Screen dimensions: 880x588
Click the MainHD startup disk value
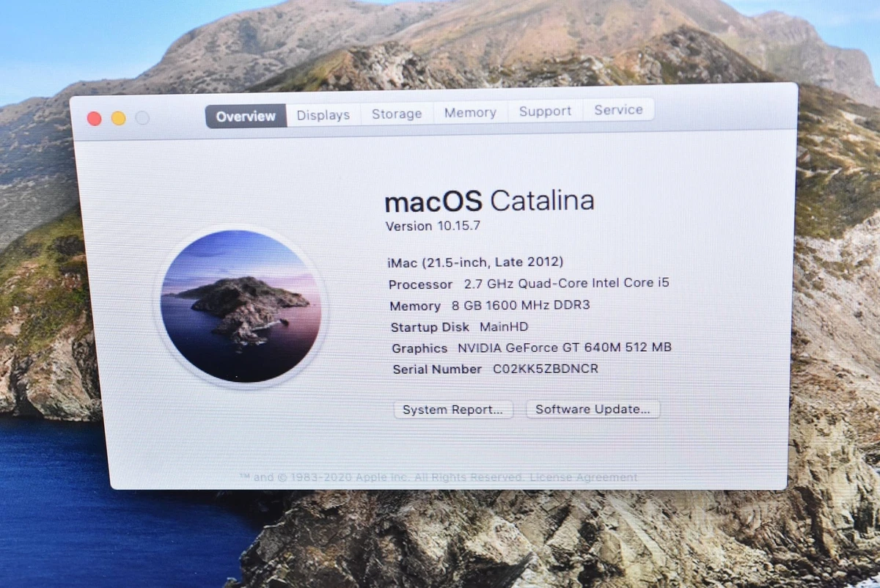tap(504, 326)
